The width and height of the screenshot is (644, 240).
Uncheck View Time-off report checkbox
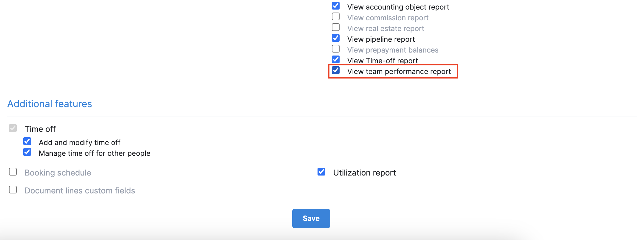click(336, 59)
